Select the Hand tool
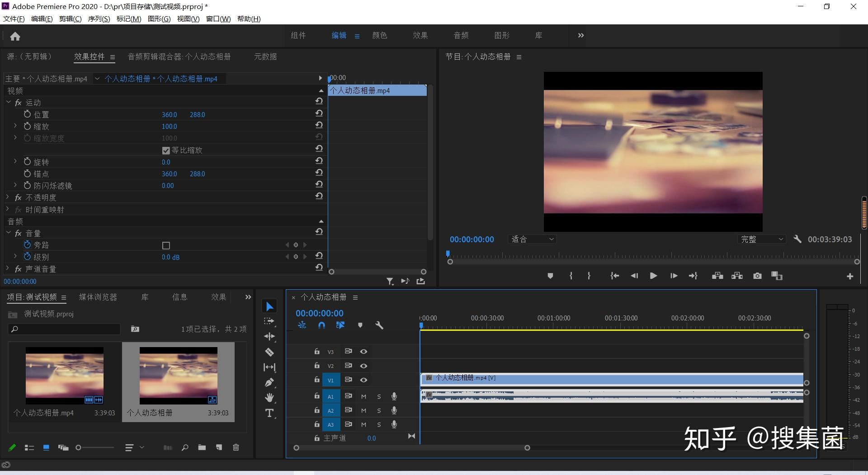The width and height of the screenshot is (868, 475). pyautogui.click(x=269, y=398)
